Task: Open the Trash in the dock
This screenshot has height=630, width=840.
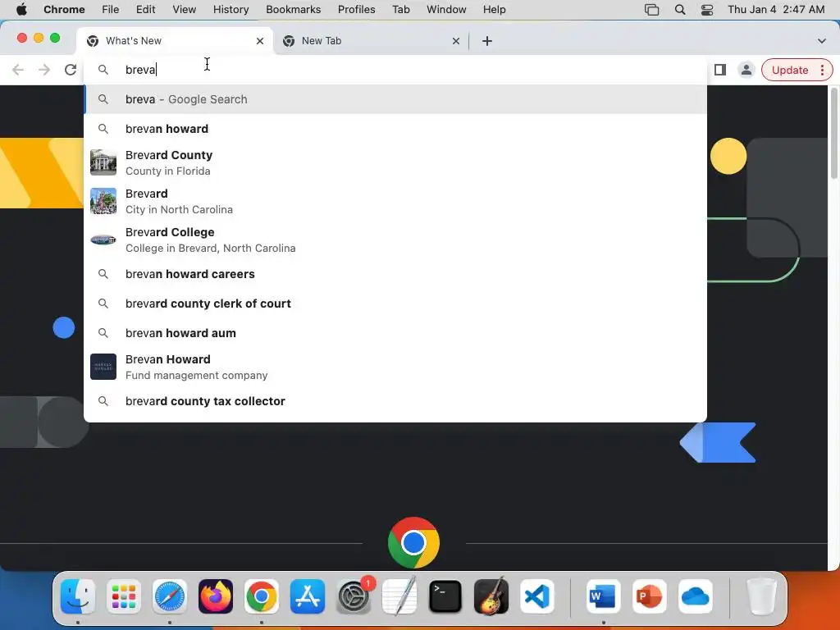Action: [761, 596]
